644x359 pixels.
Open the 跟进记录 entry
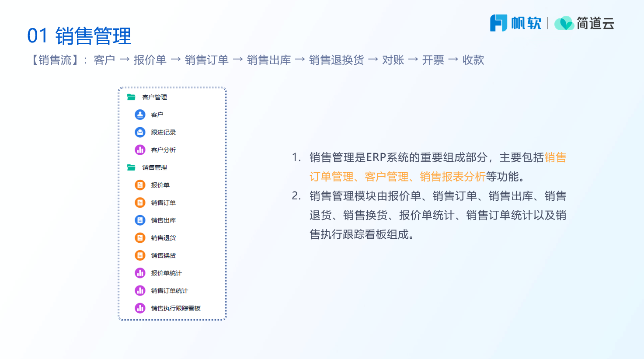[163, 132]
